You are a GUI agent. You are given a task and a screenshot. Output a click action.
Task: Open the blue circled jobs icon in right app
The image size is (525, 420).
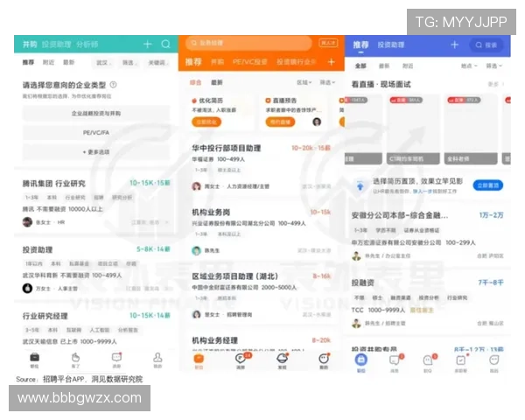pyautogui.click(x=360, y=360)
